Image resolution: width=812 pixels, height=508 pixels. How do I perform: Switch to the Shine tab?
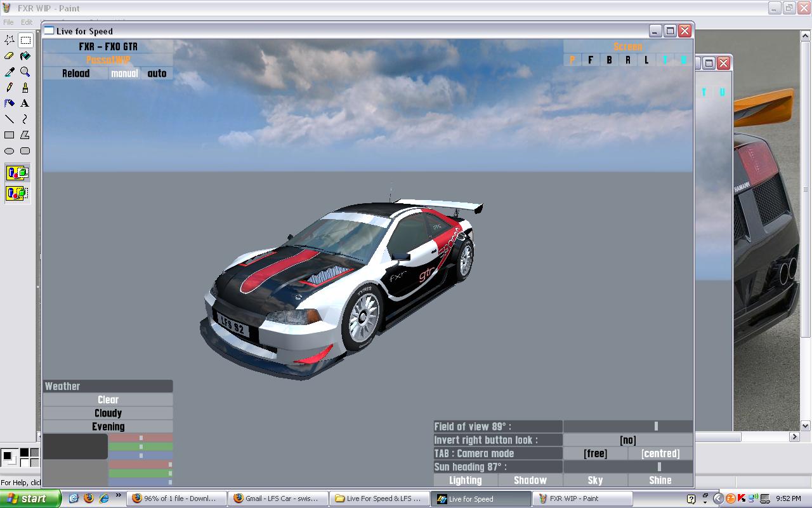point(660,481)
